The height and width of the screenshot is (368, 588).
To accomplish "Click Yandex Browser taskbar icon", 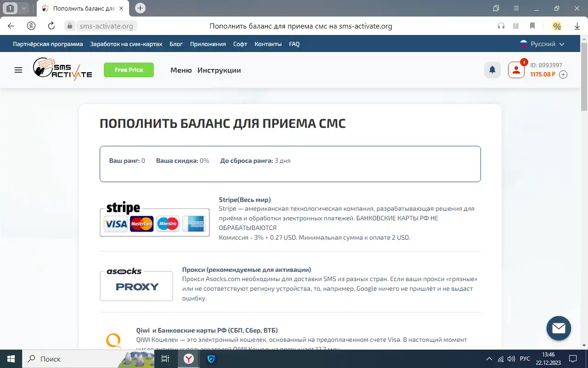I will pos(189,359).
